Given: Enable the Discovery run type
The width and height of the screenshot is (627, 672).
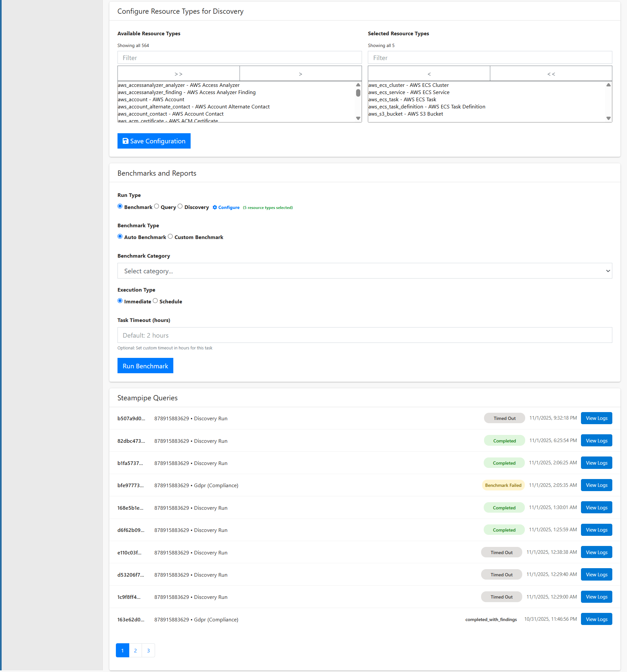Looking at the screenshot, I should [180, 206].
